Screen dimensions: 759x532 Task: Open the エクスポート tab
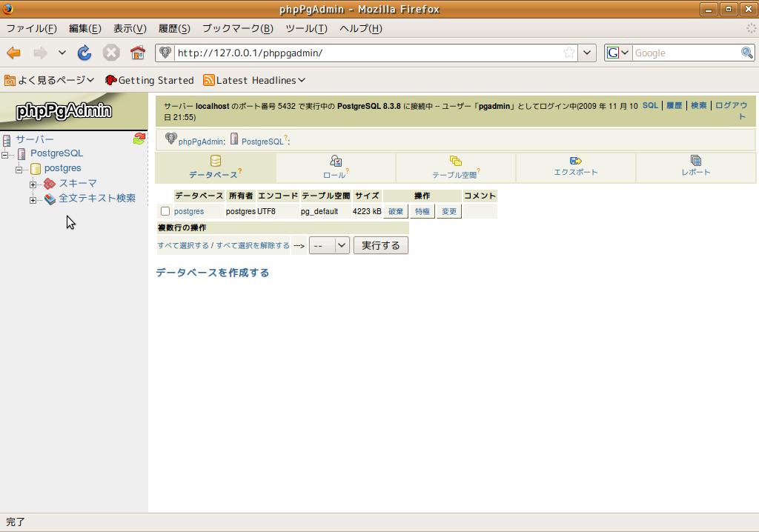[575, 167]
